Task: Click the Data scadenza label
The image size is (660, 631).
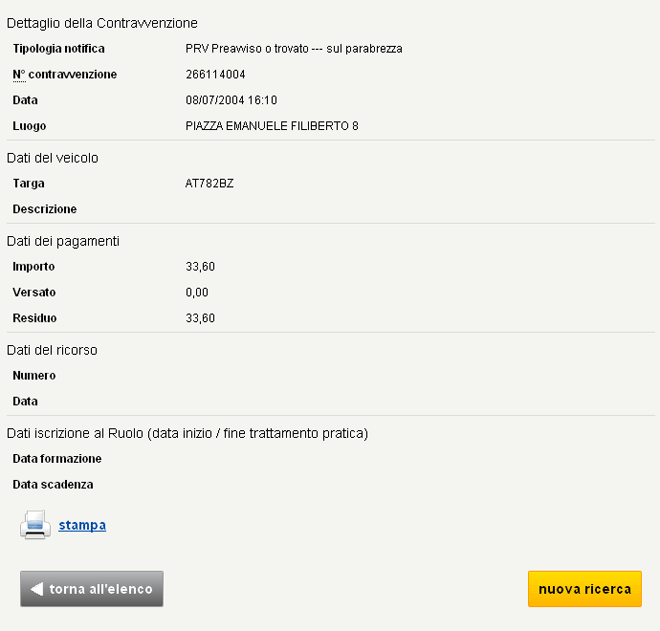Action: 53,485
